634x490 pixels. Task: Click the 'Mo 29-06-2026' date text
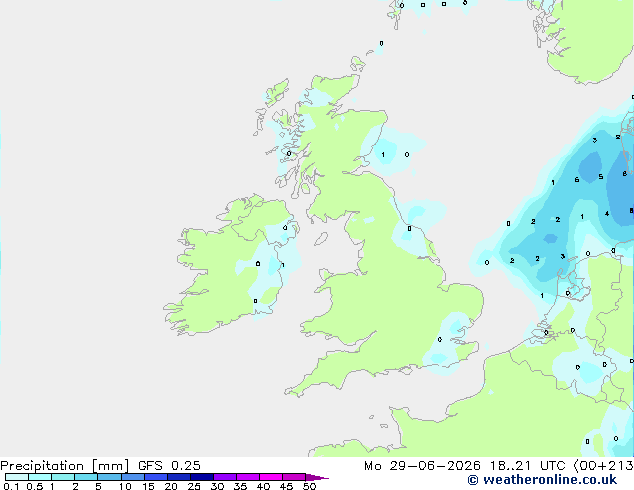422,466
